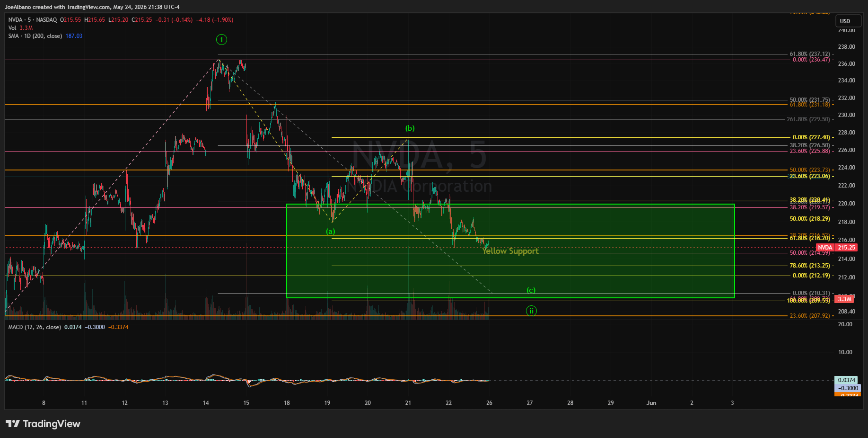Select the Vol indicator legend

[20, 28]
